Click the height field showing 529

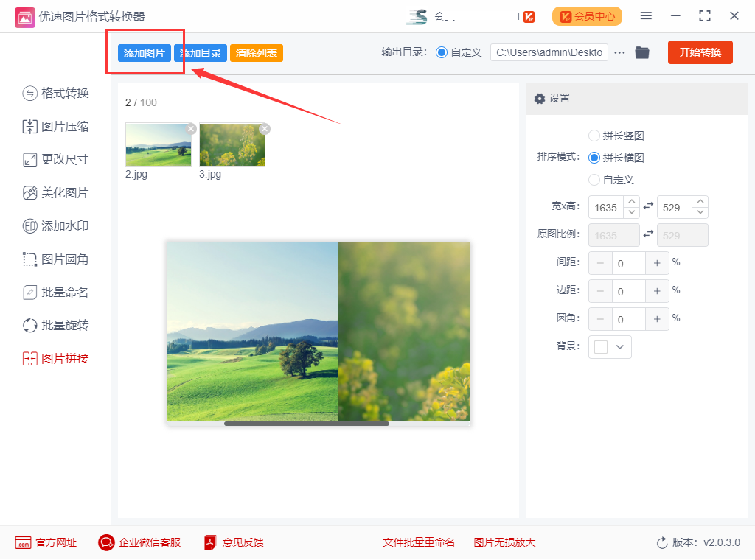pyautogui.click(x=675, y=207)
